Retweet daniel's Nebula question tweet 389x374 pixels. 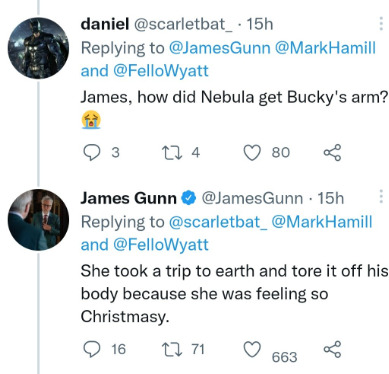171,153
